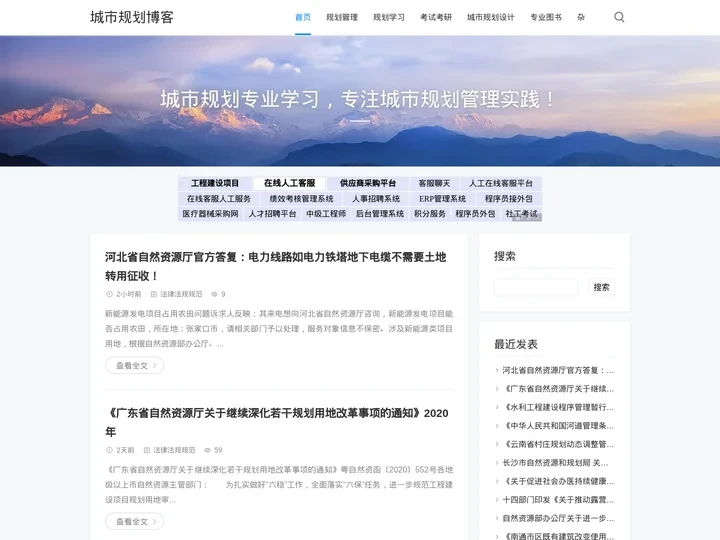Open recent post 十四部门印发《关于推动露营
The height and width of the screenshot is (540, 720).
click(558, 500)
